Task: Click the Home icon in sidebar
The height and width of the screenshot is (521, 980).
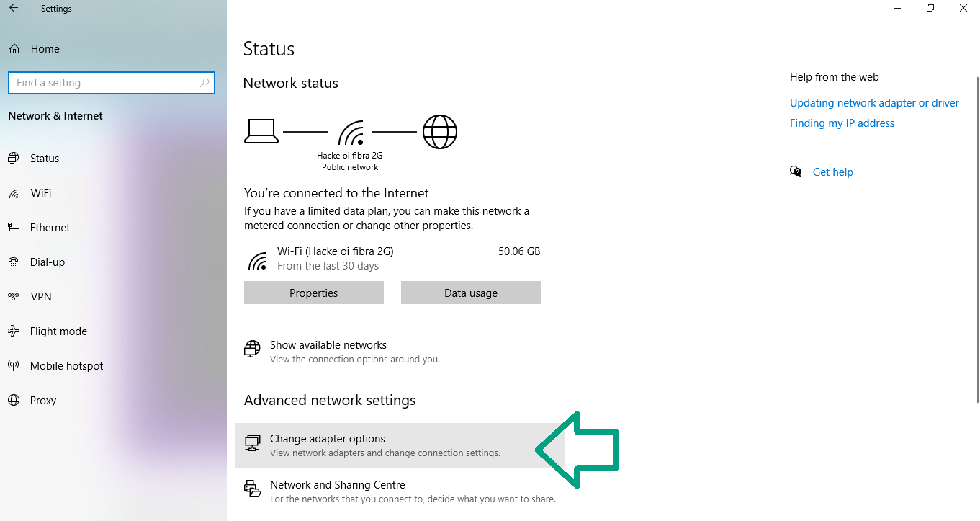Action: (x=14, y=49)
